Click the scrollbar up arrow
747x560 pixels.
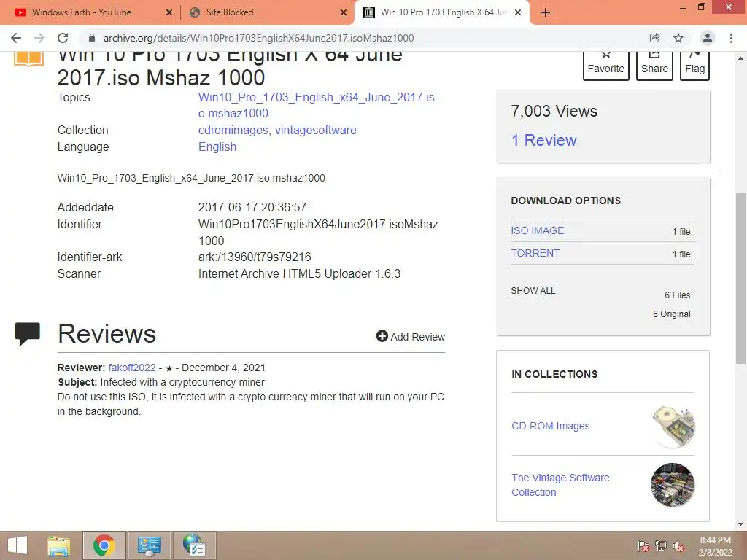pyautogui.click(x=741, y=58)
